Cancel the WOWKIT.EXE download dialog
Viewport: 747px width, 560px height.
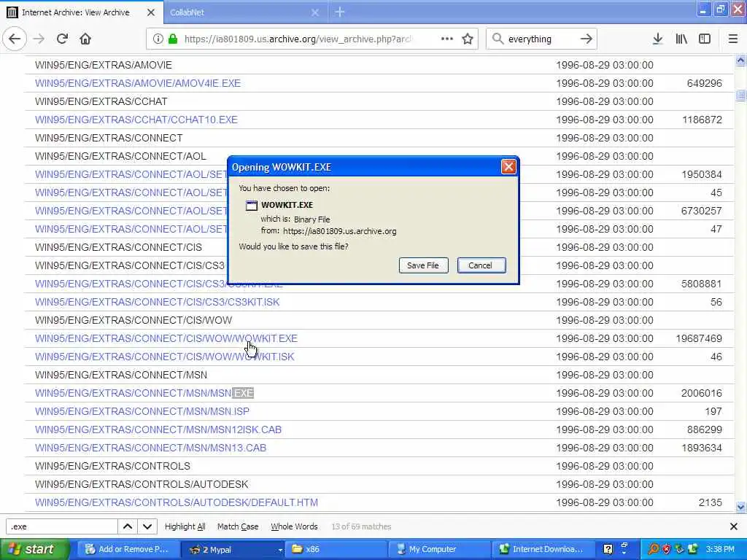481,265
